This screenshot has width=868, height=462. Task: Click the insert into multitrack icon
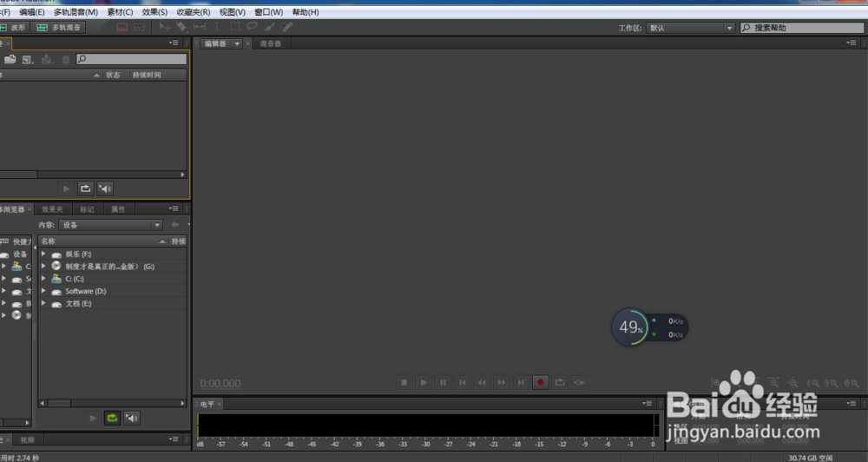pos(47,59)
